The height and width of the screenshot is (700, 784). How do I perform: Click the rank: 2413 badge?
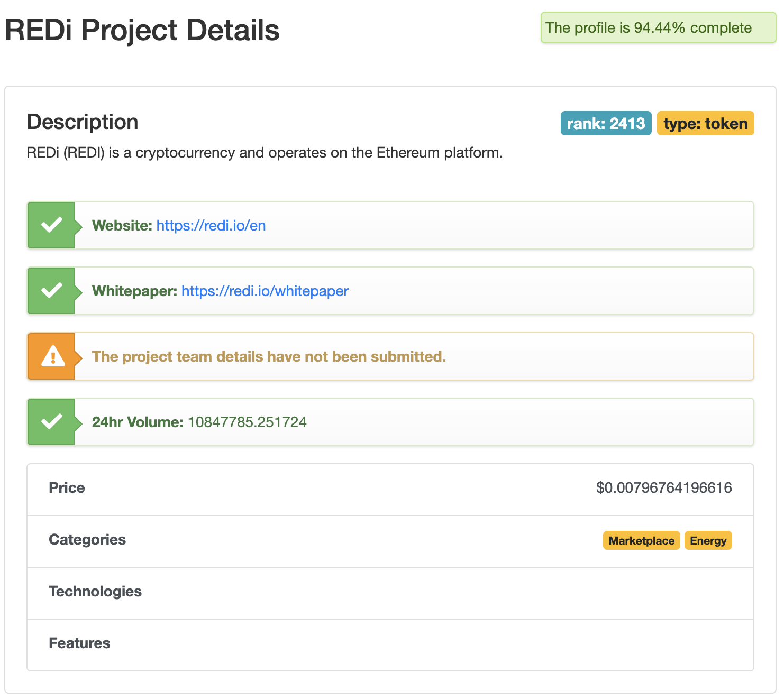(606, 123)
